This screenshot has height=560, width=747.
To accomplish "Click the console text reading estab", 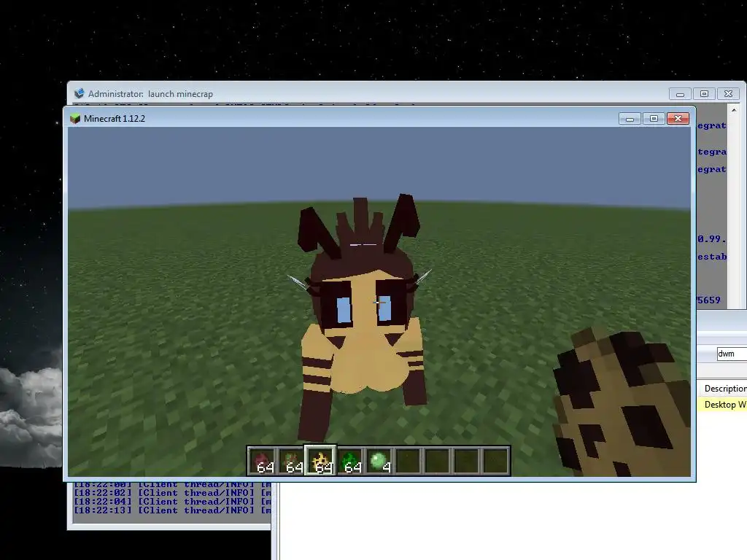I will tap(712, 257).
